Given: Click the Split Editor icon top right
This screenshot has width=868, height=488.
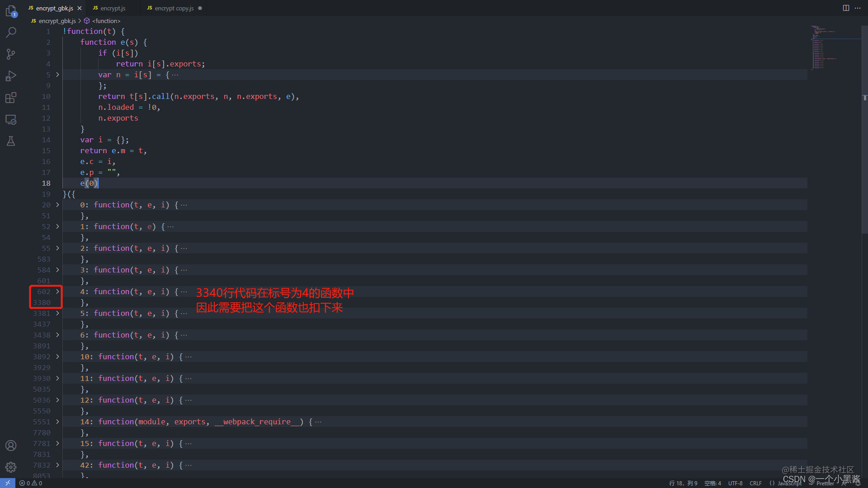Looking at the screenshot, I should click(x=845, y=8).
